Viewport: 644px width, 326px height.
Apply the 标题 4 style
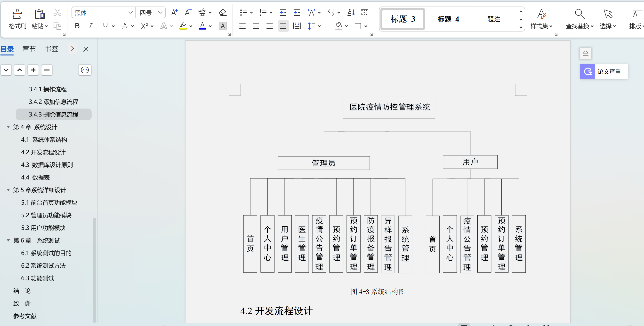pos(448,19)
